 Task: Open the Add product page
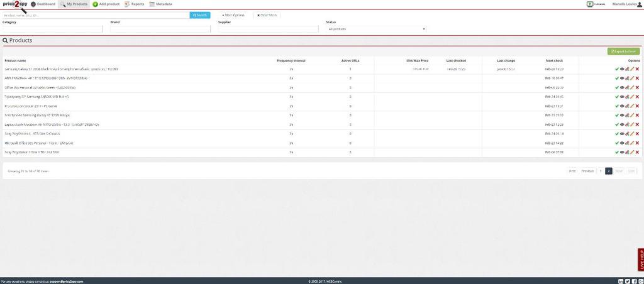[106, 4]
